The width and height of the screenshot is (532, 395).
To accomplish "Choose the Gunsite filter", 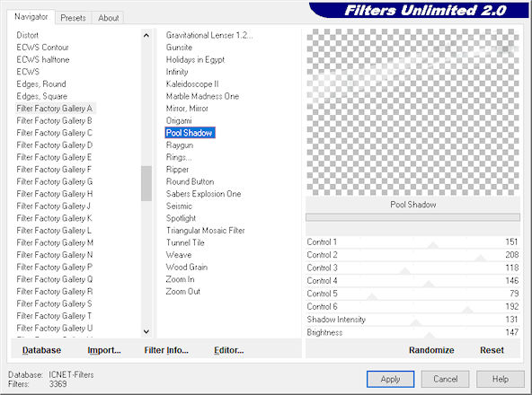I will tap(179, 48).
